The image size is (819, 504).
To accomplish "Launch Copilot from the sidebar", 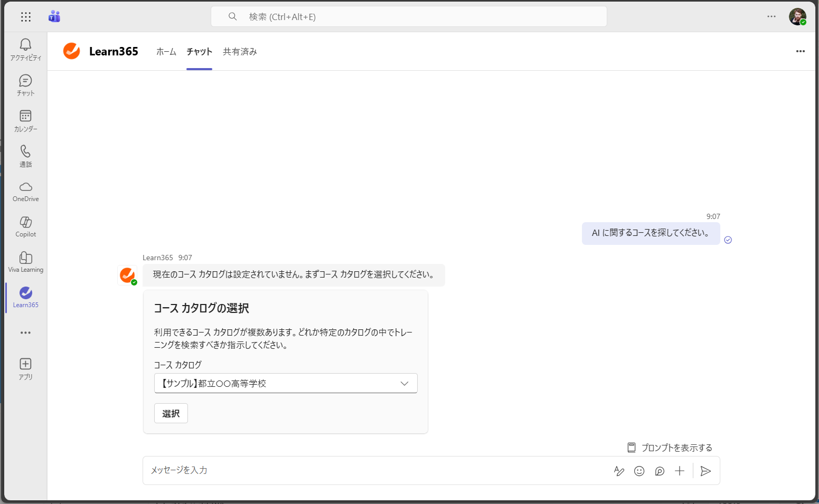I will pos(25,226).
